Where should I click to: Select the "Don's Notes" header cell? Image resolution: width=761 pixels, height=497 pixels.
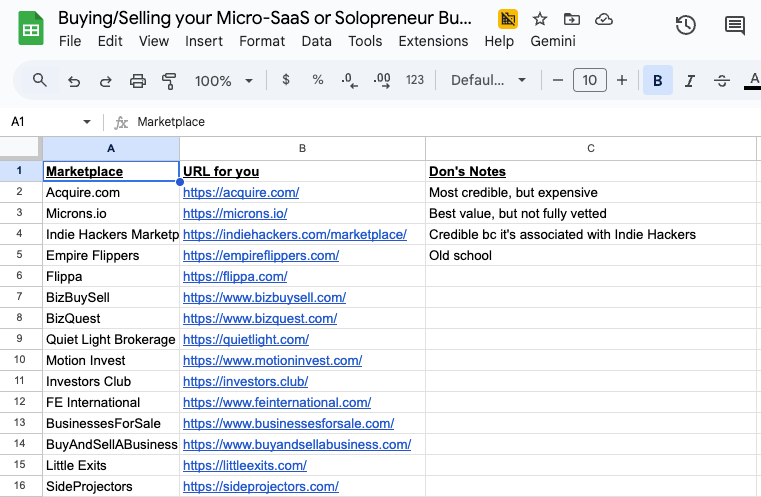(591, 171)
